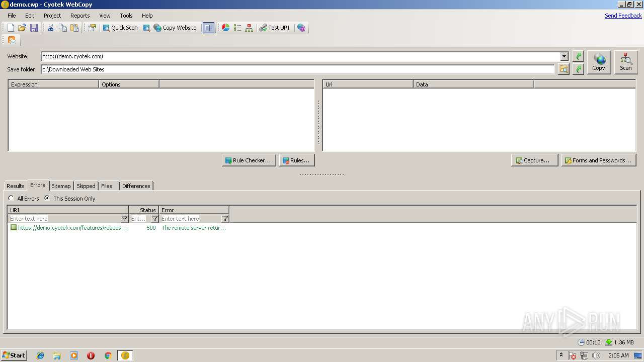Open the pie chart report icon
Viewport: 644px width, 362px height.
[x=225, y=28]
